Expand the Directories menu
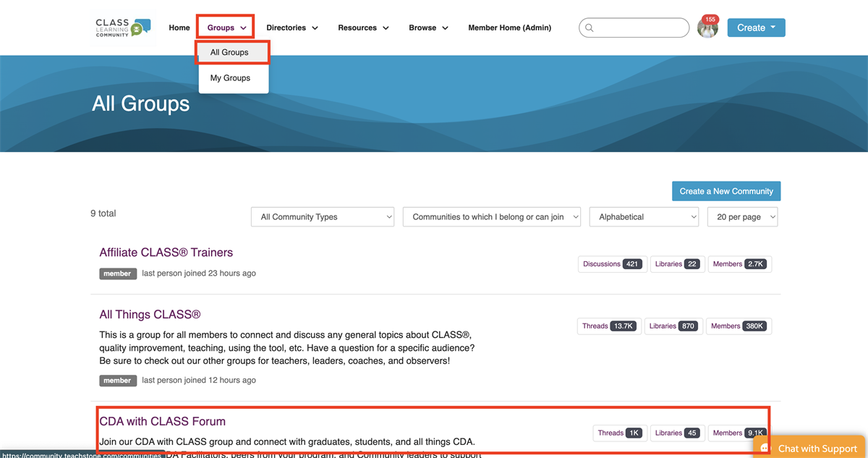 click(x=292, y=28)
